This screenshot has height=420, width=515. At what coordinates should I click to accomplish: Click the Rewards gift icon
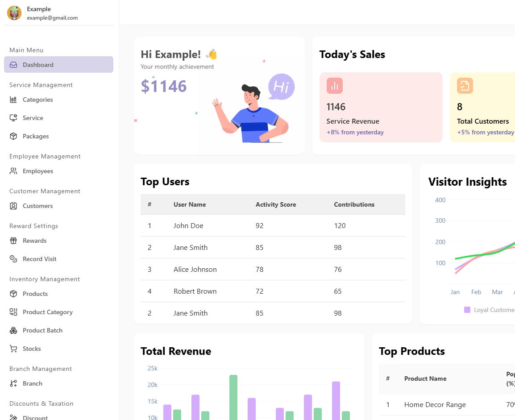[13, 241]
